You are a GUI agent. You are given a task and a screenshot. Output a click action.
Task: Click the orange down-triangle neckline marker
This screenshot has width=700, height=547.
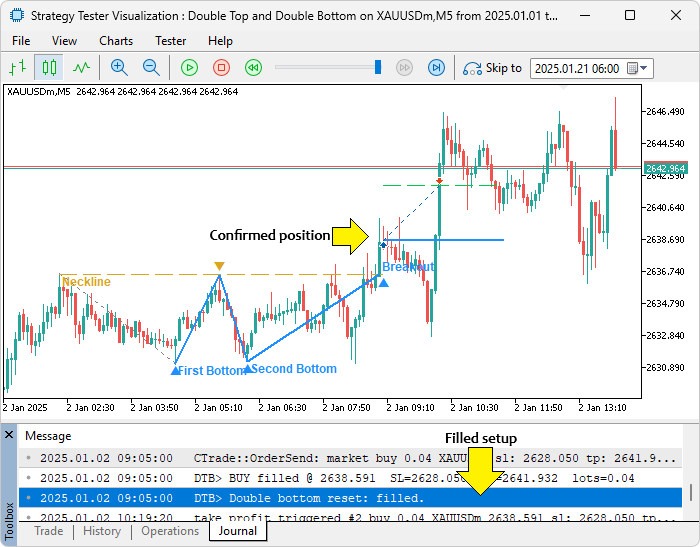(x=219, y=266)
